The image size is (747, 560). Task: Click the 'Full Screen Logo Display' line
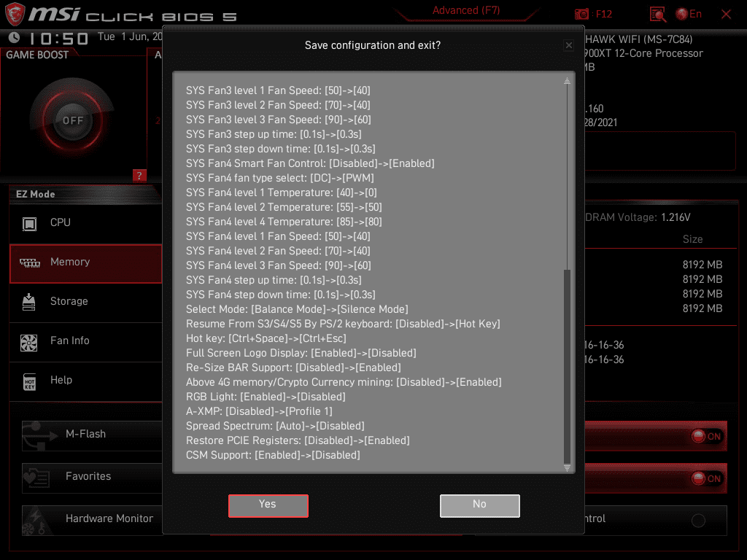click(301, 354)
